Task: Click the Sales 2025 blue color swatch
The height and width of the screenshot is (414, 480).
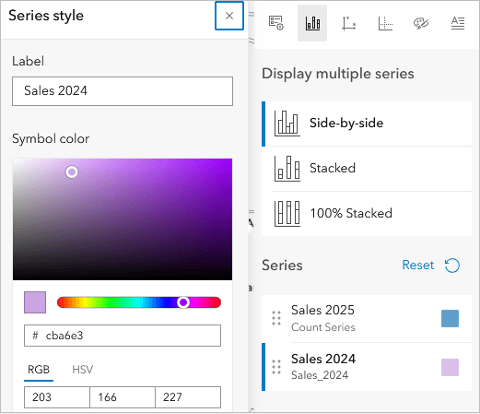Action: (450, 318)
